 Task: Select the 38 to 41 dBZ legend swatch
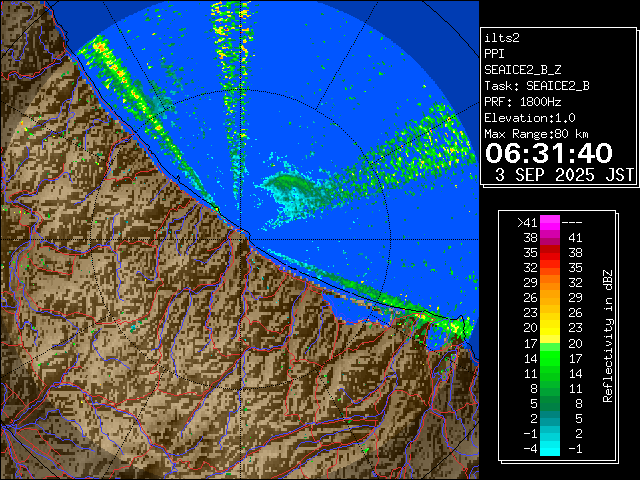[550, 238]
